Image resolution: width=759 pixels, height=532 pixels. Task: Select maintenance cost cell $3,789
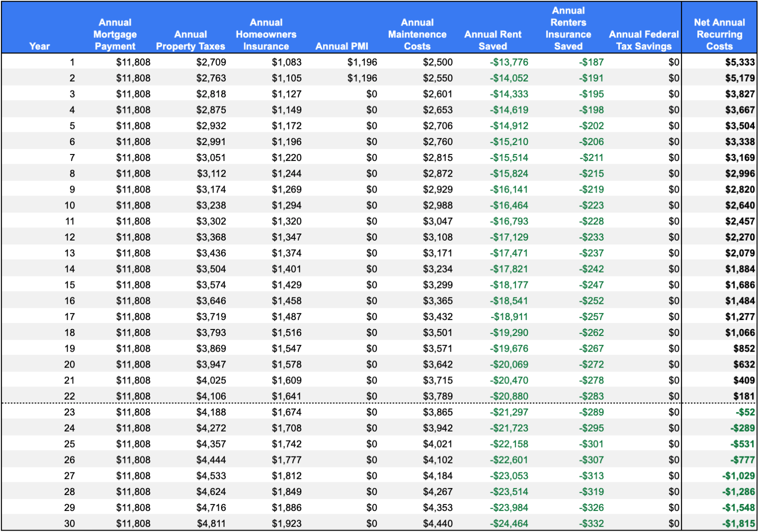coord(438,396)
